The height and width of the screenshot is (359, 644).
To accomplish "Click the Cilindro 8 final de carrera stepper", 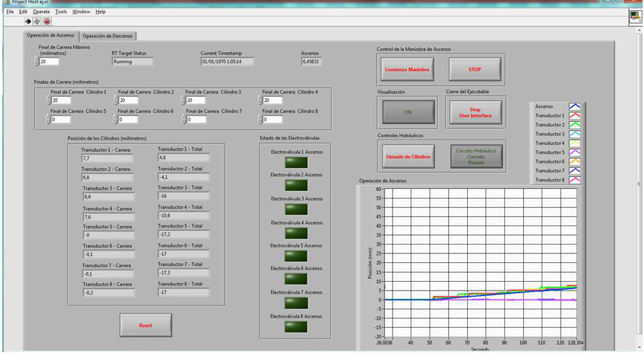I will pos(260,119).
